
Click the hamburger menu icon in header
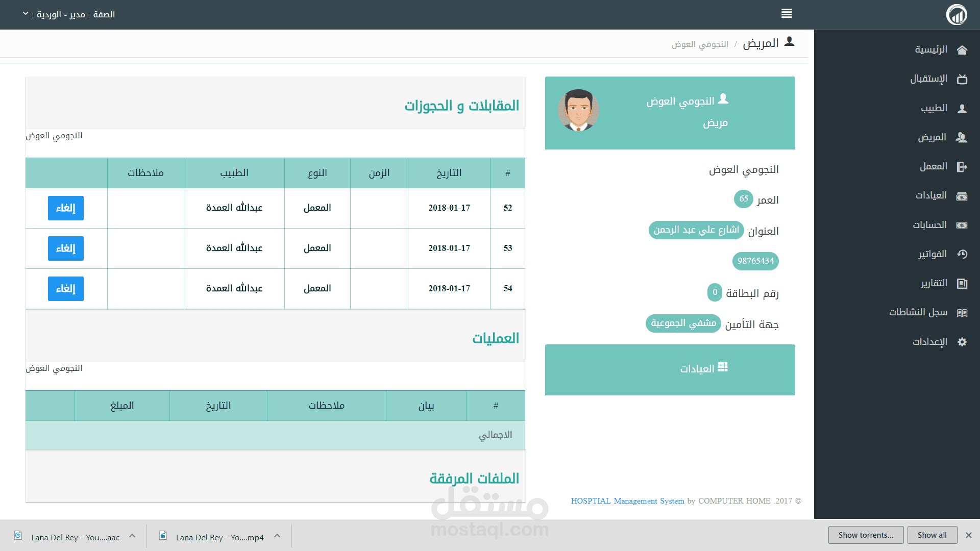coord(787,14)
